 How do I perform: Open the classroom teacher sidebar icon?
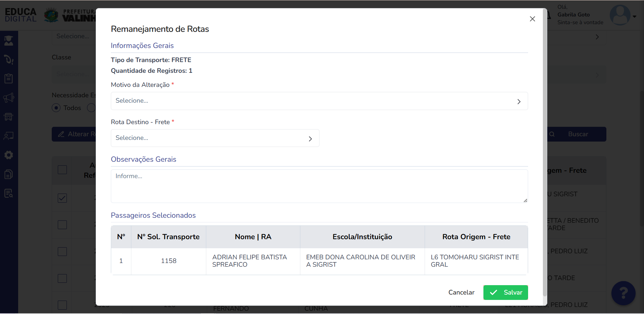(9, 136)
